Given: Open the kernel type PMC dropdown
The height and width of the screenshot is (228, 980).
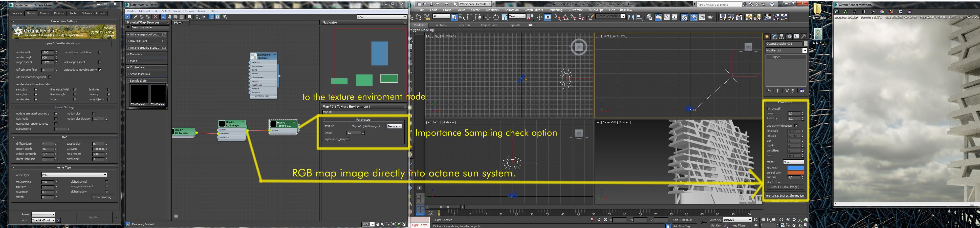Looking at the screenshot, I should point(74,175).
